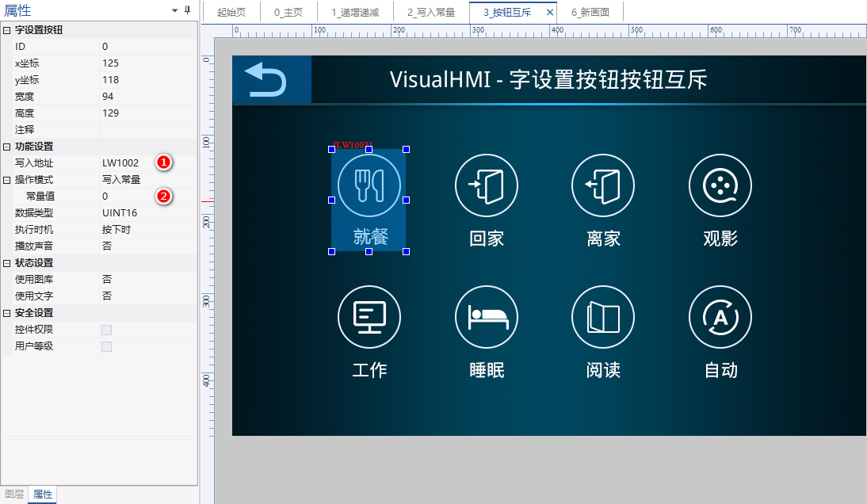Click the 工作 text label on canvas
This screenshot has width=867, height=504.
369,370
